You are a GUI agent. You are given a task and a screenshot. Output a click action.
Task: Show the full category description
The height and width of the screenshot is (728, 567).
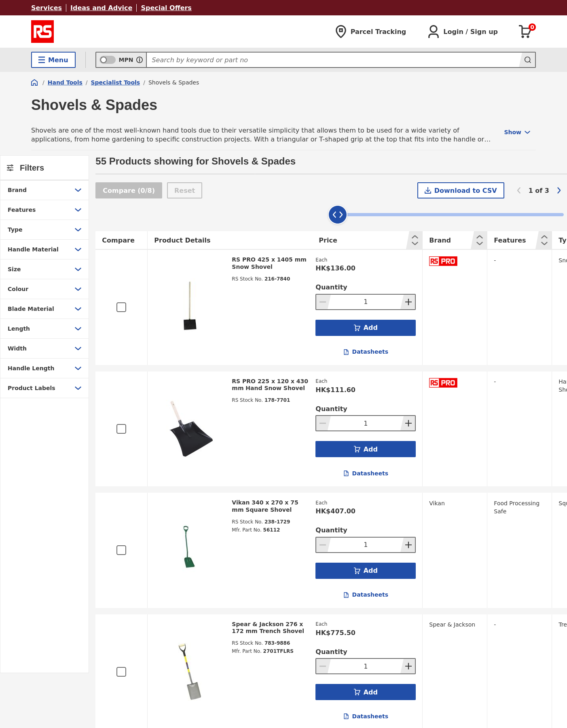pos(517,132)
